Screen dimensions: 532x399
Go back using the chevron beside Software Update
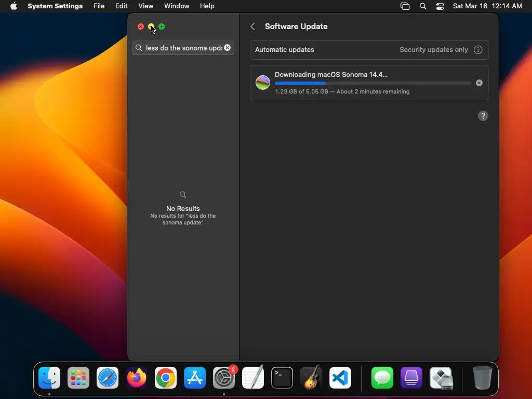click(x=253, y=26)
